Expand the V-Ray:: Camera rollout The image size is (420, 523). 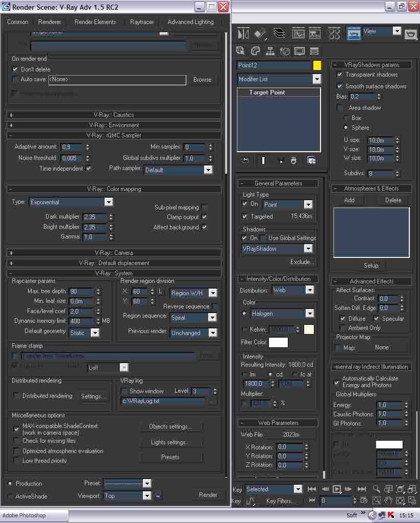pos(114,253)
